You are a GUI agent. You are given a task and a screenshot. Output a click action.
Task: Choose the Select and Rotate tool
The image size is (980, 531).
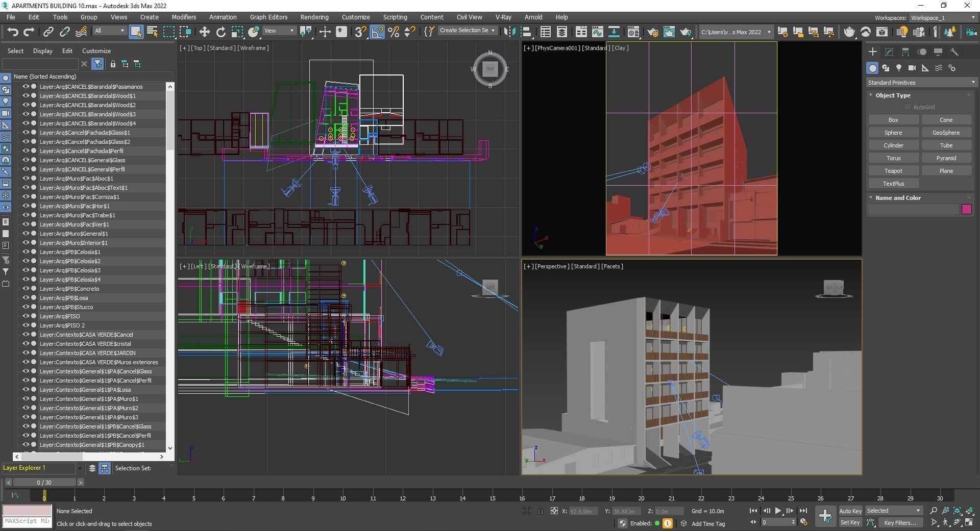click(220, 32)
